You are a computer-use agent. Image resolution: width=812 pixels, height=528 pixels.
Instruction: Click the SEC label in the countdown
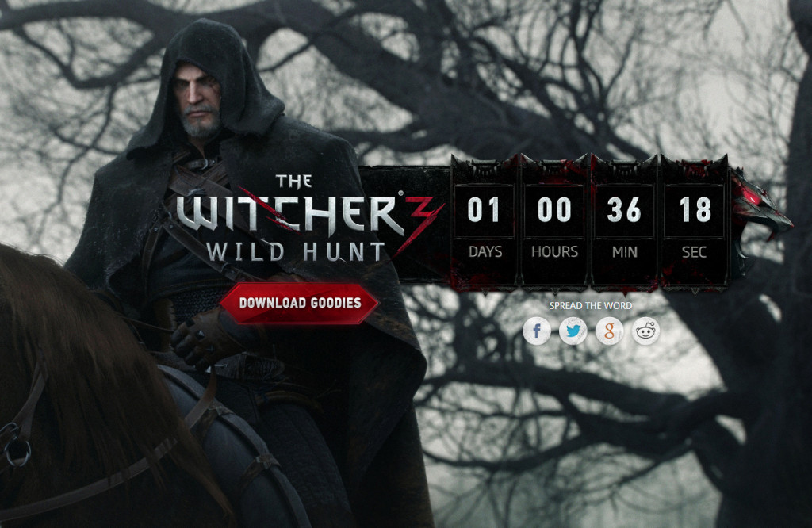[x=694, y=252]
